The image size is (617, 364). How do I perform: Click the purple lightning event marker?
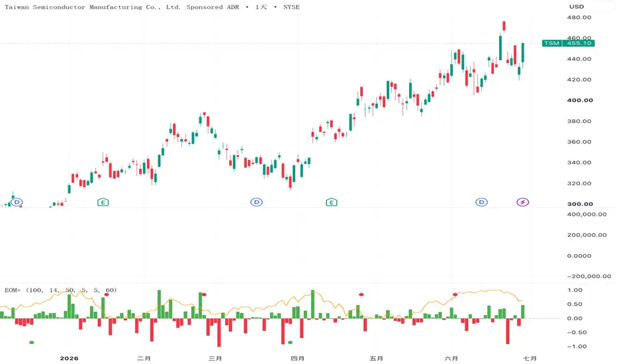pyautogui.click(x=522, y=203)
